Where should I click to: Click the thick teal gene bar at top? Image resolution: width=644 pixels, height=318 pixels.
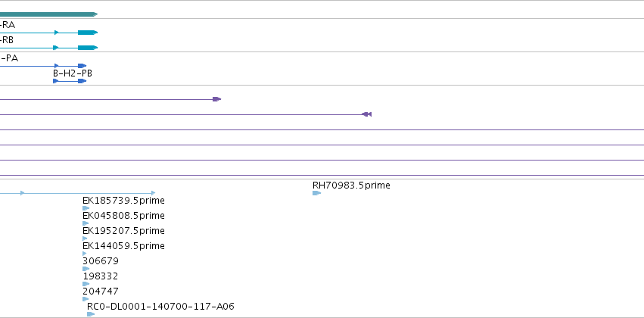pyautogui.click(x=49, y=14)
